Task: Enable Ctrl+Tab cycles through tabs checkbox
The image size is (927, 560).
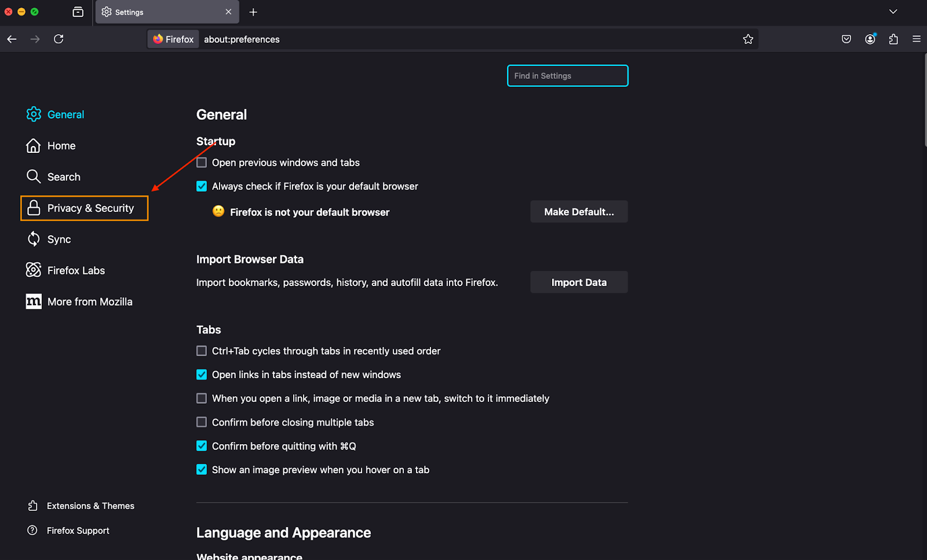Action: point(202,351)
